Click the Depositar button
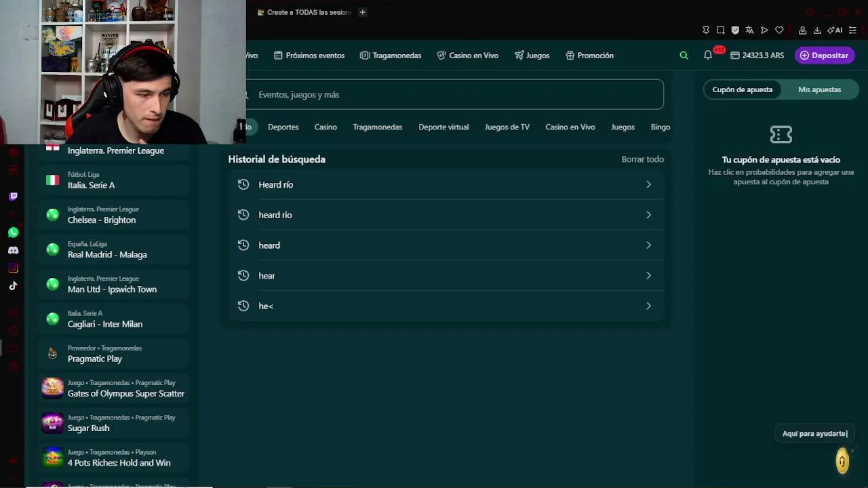 tap(825, 56)
